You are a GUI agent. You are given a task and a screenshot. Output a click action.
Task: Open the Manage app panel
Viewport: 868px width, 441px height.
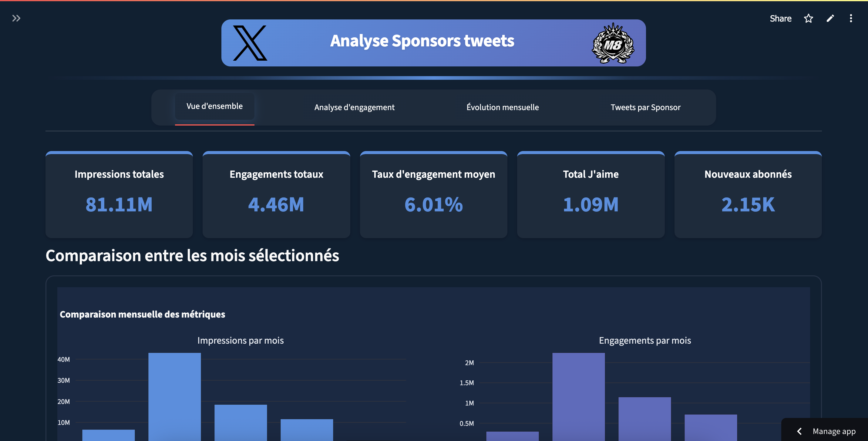(x=834, y=431)
